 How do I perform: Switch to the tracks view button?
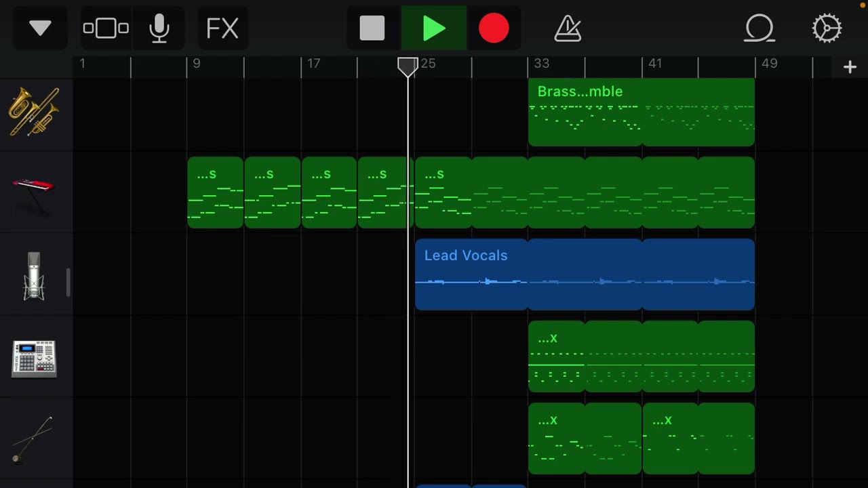point(106,28)
